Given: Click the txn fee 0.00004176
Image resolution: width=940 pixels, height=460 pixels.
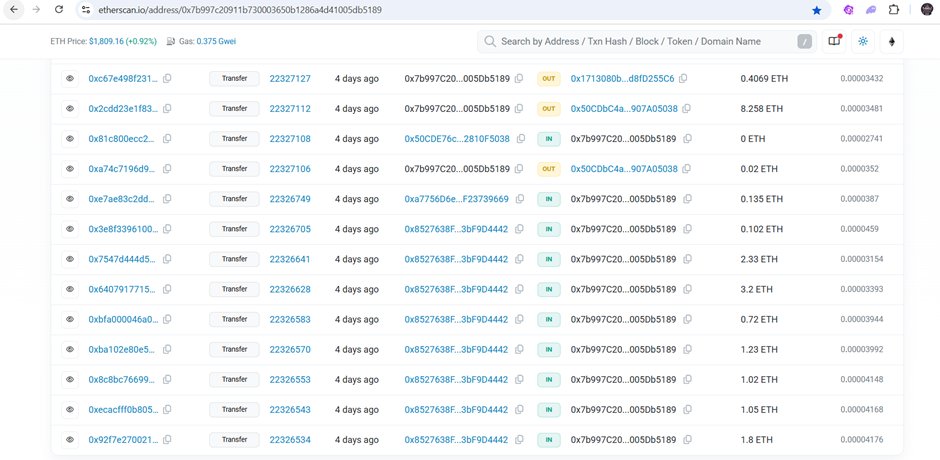Looking at the screenshot, I should [x=861, y=440].
